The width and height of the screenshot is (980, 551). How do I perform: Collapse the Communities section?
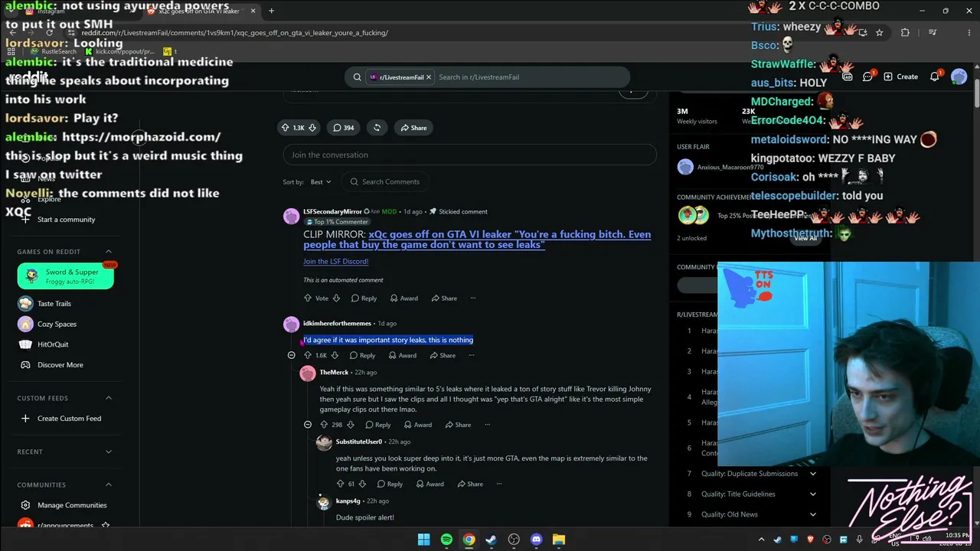click(109, 484)
